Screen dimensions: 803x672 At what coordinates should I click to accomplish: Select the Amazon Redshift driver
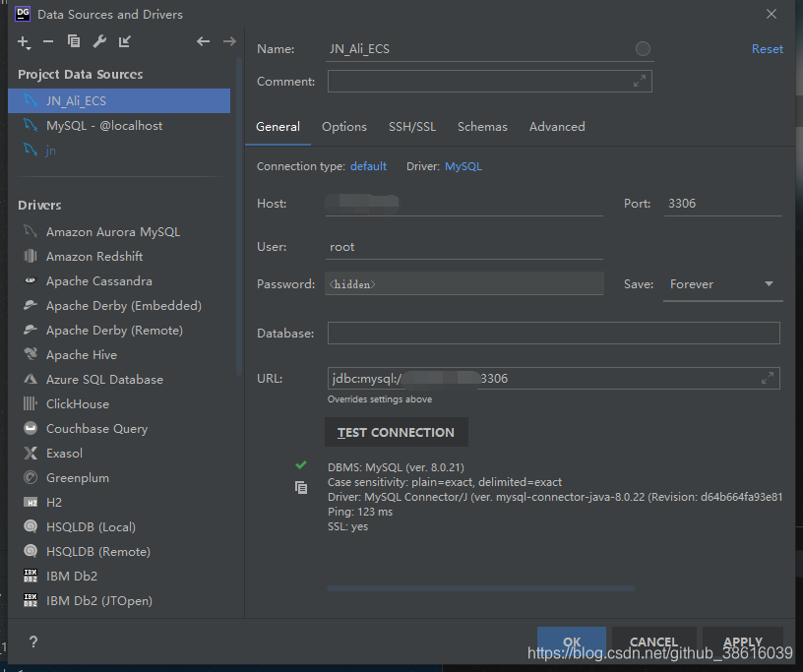[94, 257]
